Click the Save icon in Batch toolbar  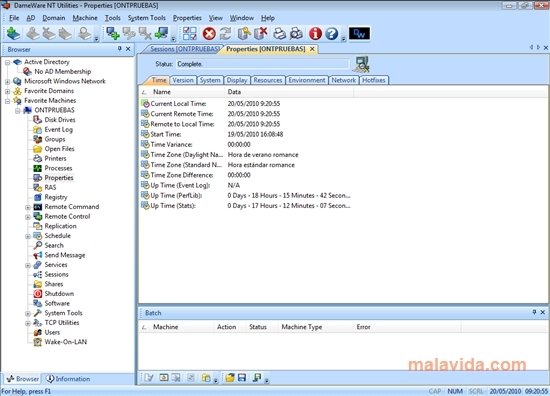(x=242, y=378)
